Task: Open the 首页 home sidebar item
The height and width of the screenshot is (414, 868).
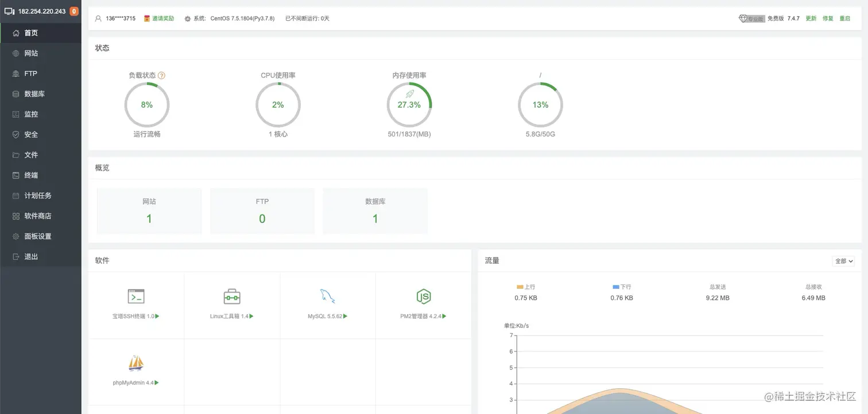Action: tap(41, 33)
